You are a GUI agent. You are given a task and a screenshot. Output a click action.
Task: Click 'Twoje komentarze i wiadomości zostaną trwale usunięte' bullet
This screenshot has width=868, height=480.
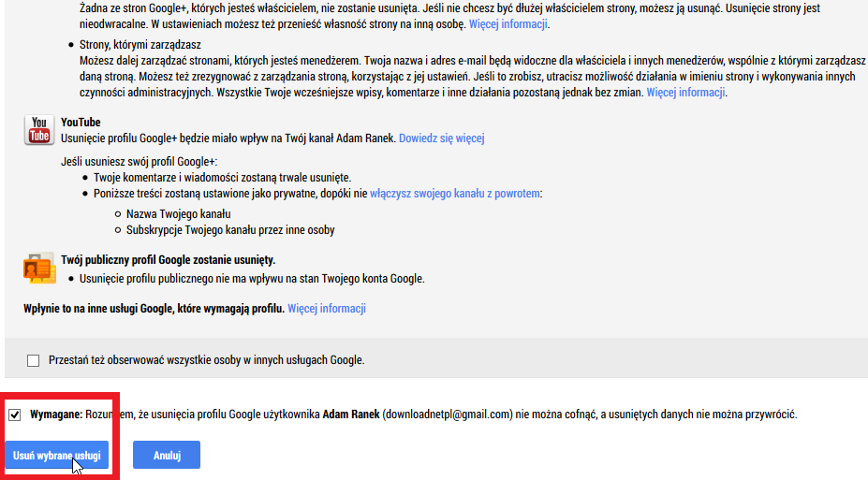click(223, 178)
